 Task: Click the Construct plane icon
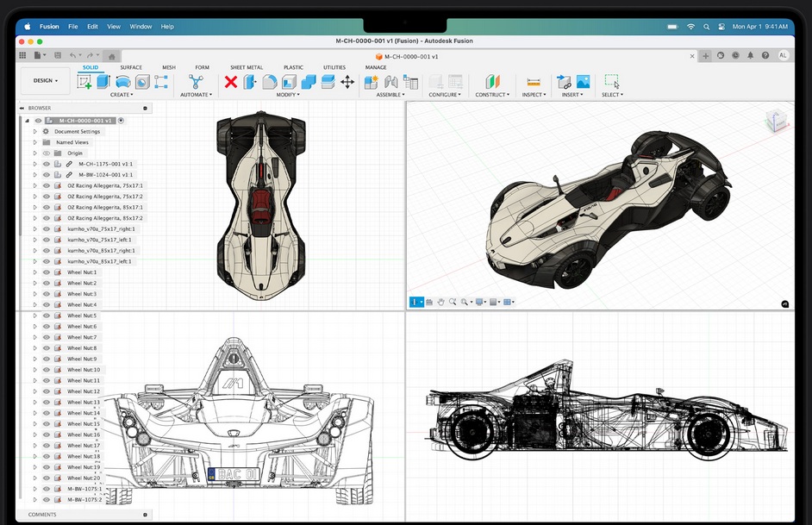pos(492,81)
